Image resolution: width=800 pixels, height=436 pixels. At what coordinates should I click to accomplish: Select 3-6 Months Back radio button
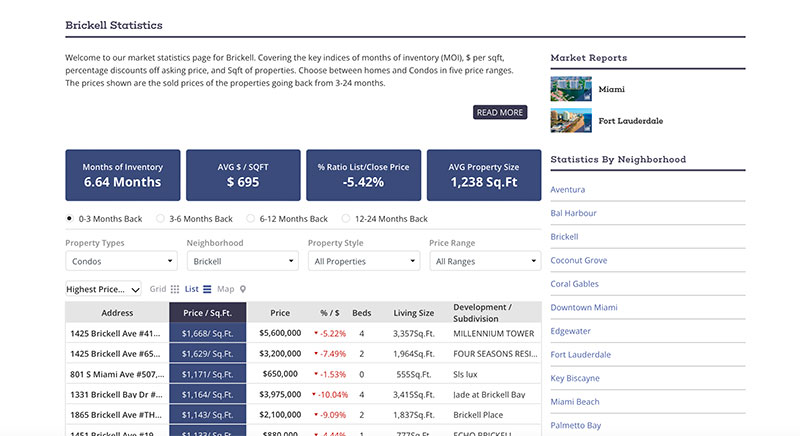[x=161, y=218]
